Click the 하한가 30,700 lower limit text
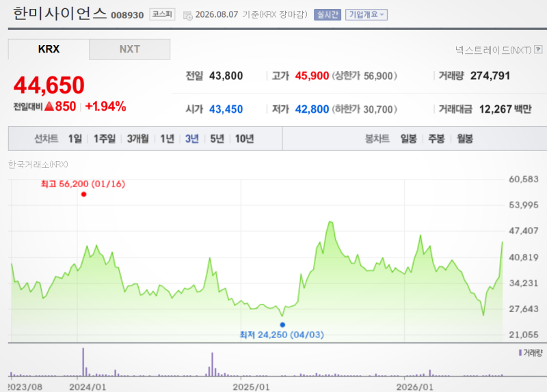The width and height of the screenshot is (547, 392). point(364,109)
